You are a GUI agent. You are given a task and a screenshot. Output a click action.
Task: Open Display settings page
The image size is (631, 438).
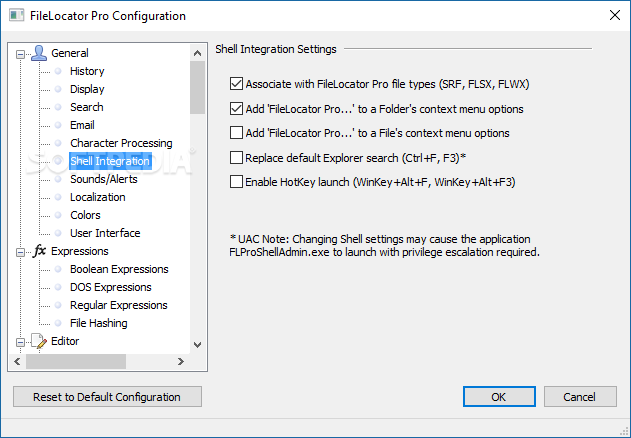click(87, 89)
